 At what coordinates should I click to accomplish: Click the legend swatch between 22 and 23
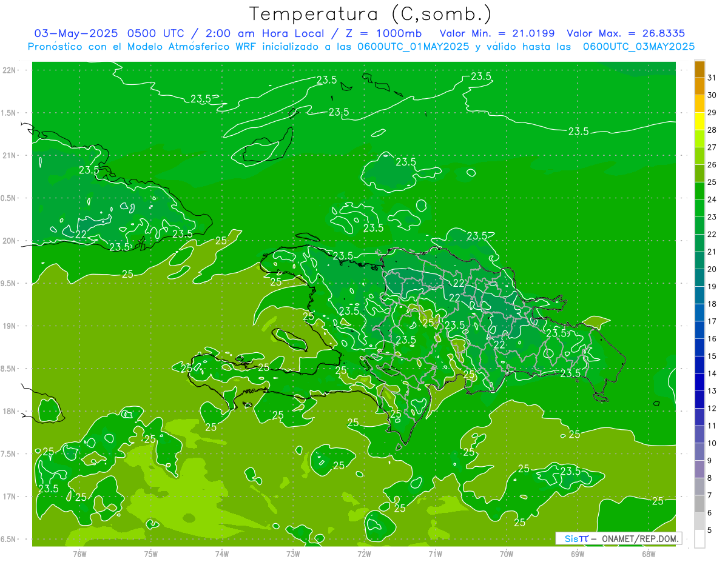click(700, 226)
